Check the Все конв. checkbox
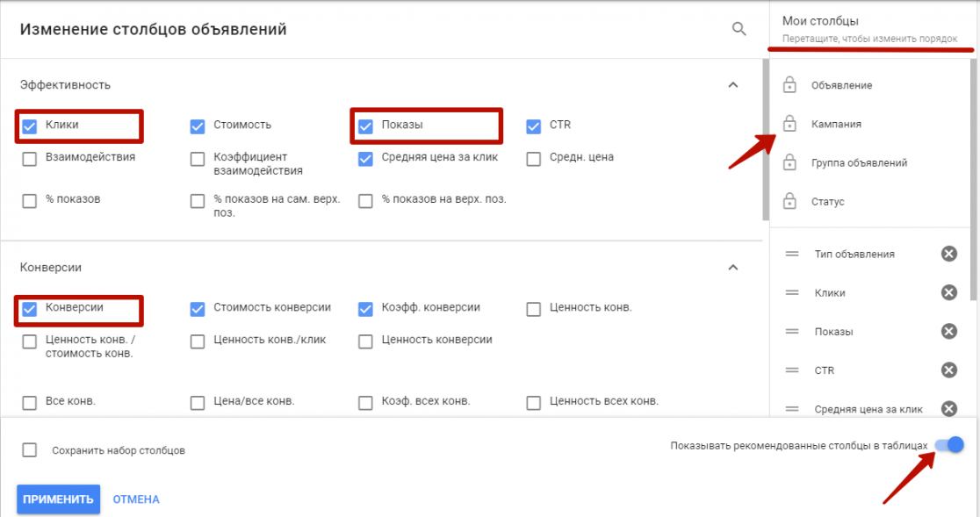The height and width of the screenshot is (517, 980). pyautogui.click(x=29, y=403)
